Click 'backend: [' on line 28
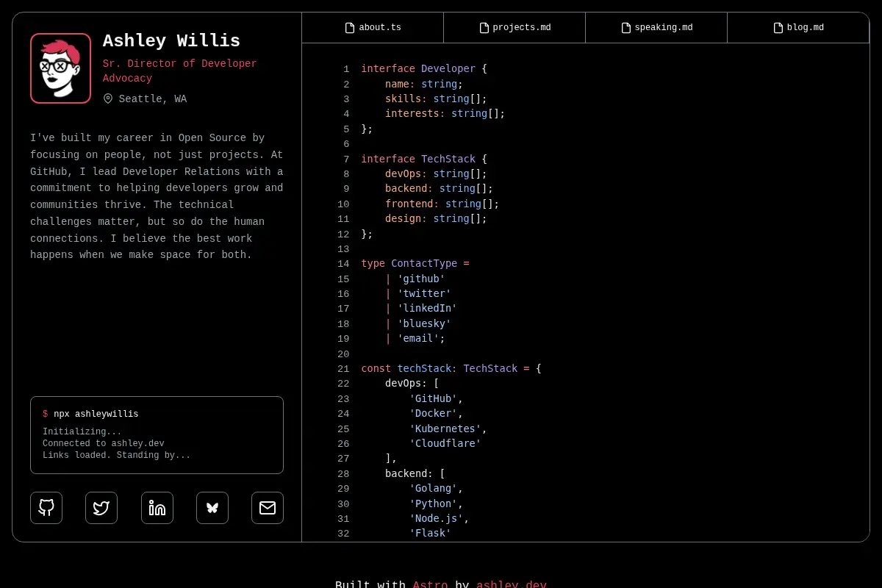Viewport: 882px width, 588px height. (x=415, y=474)
